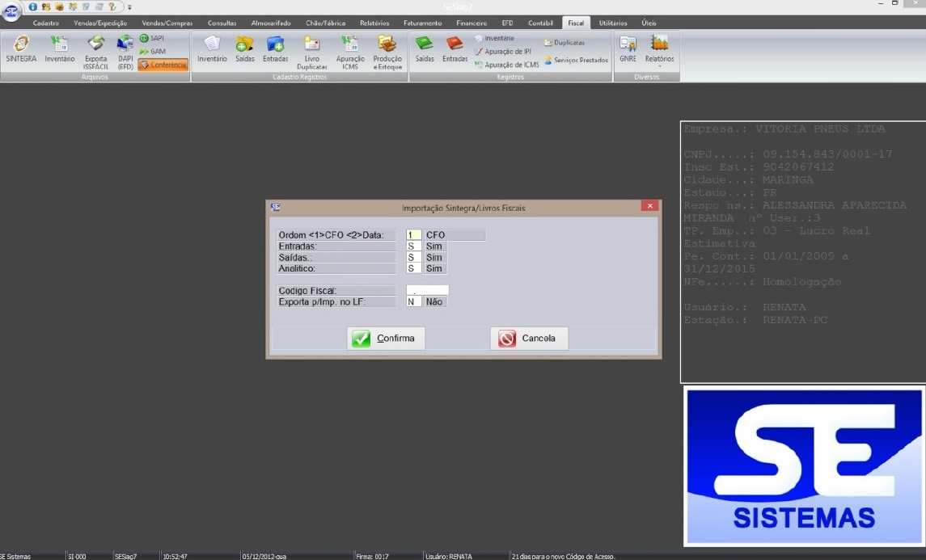The width and height of the screenshot is (926, 560).
Task: Open the round SE application menu button
Action: (x=11, y=13)
